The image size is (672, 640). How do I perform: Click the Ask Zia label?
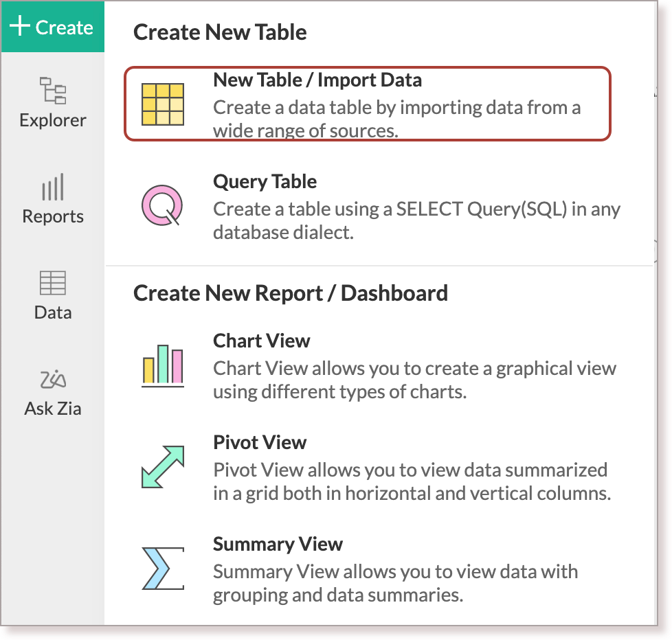53,409
